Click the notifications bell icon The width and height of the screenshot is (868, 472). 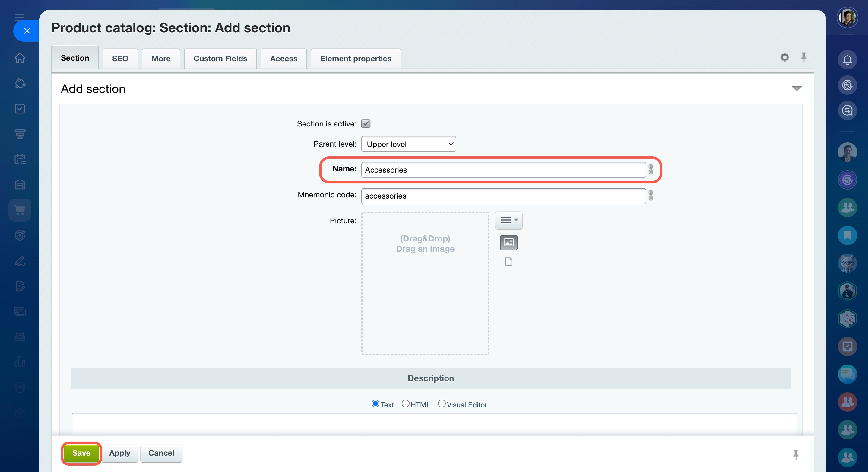pos(847,60)
